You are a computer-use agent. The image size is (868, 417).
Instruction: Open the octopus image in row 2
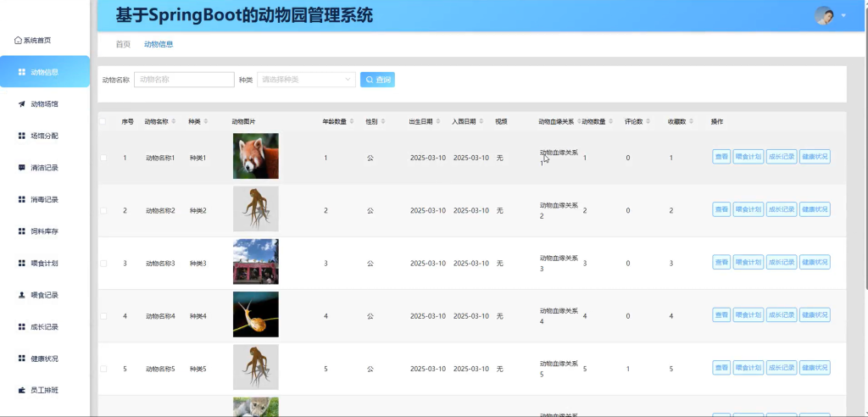tap(256, 208)
